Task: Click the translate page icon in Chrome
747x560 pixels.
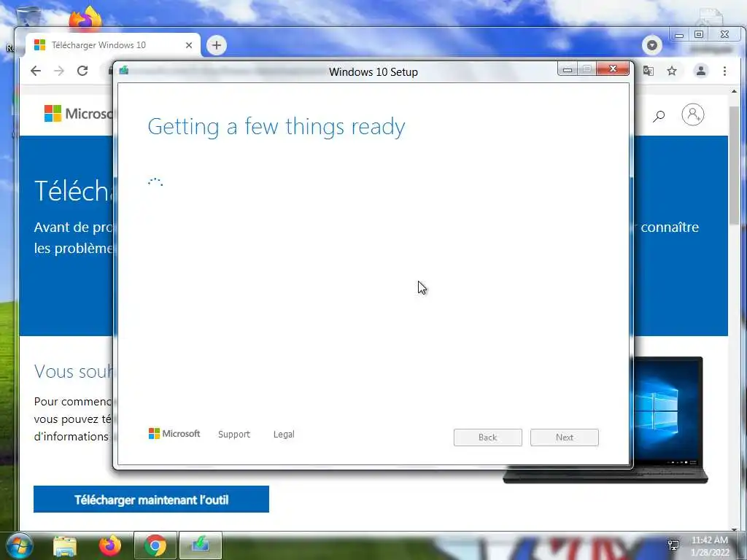Action: click(x=649, y=71)
